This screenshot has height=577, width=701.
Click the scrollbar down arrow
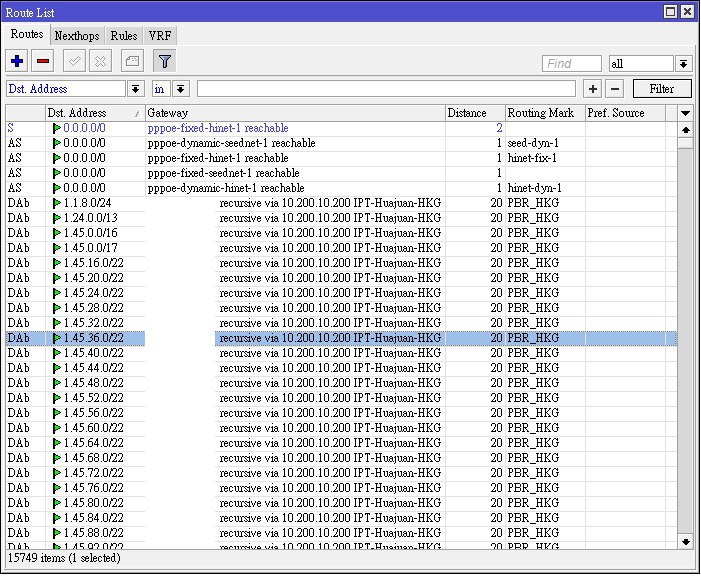685,541
